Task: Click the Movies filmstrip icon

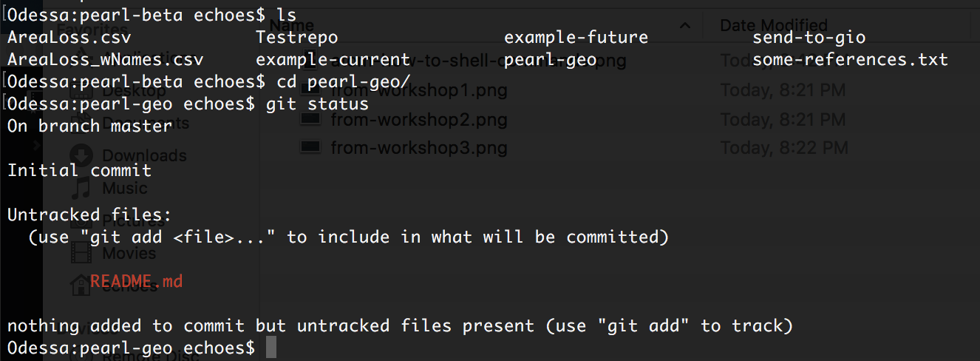Action: pyautogui.click(x=81, y=253)
